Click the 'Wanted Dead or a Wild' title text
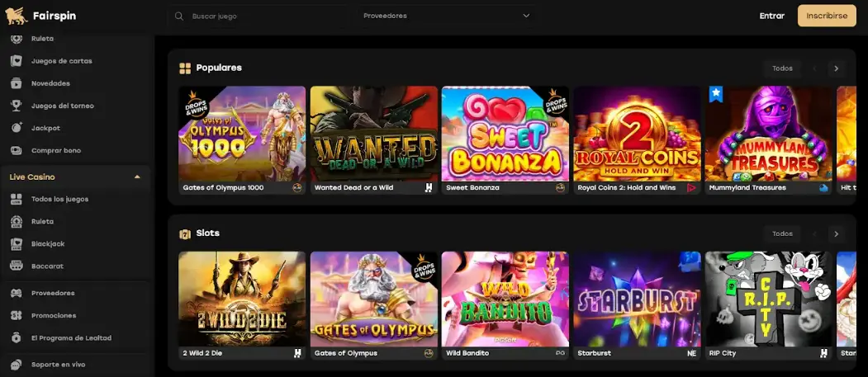Image resolution: width=868 pixels, height=377 pixels. pyautogui.click(x=353, y=188)
